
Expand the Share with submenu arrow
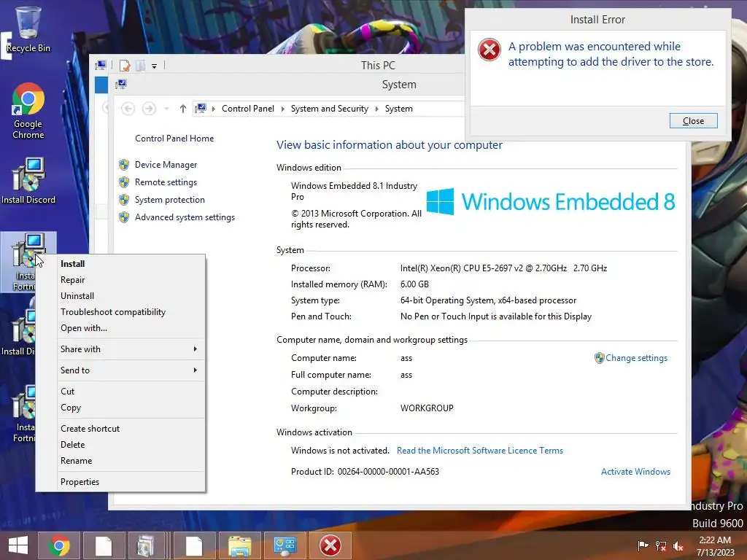196,349
